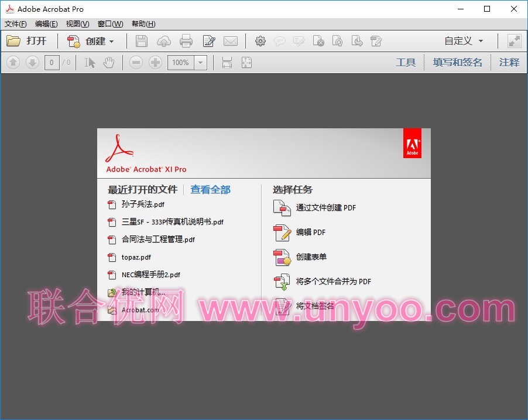Click the upload to cloud icon
The height and width of the screenshot is (420, 528).
[164, 41]
